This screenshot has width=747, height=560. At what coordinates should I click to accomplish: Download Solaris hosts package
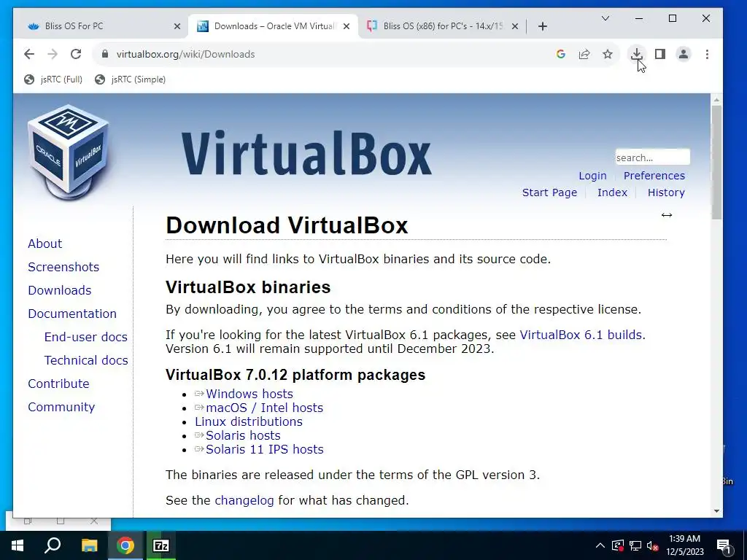pos(243,435)
